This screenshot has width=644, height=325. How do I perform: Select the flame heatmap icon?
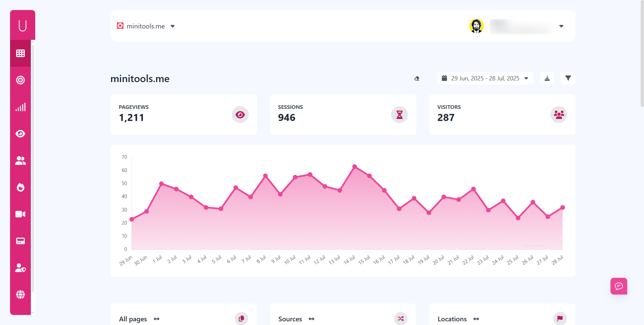click(20, 187)
